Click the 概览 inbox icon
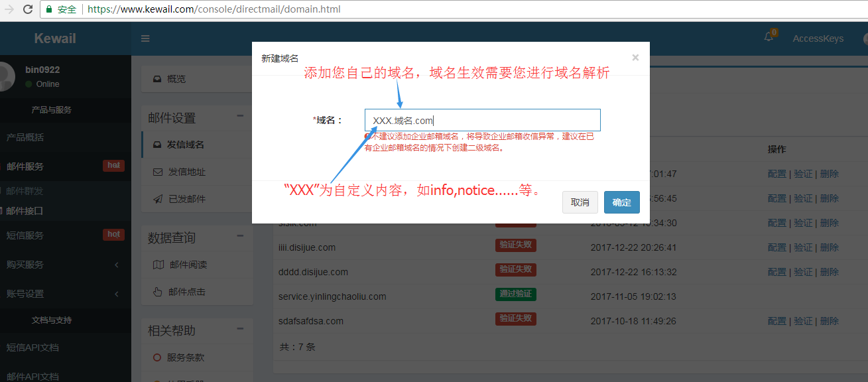Screen dimensions: 868x382 157,79
